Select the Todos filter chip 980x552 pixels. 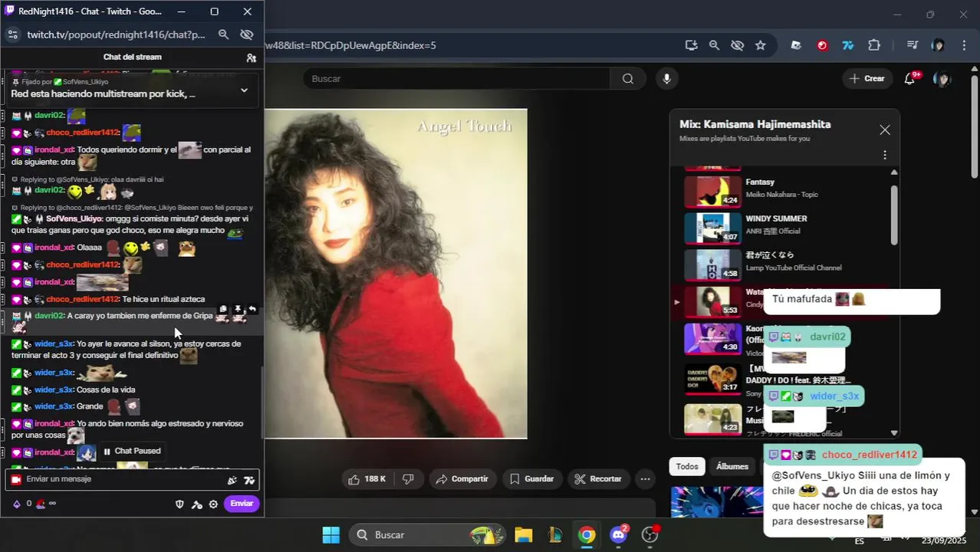click(x=687, y=466)
